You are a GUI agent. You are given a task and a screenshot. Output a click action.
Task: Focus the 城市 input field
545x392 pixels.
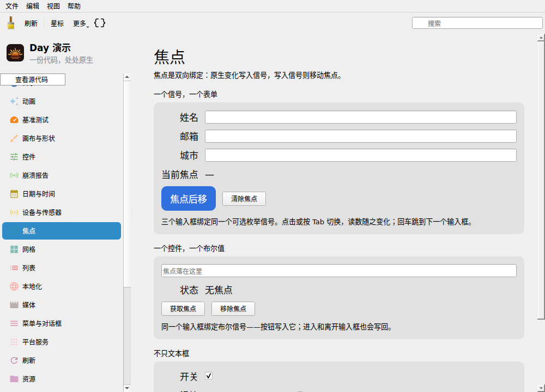click(360, 155)
